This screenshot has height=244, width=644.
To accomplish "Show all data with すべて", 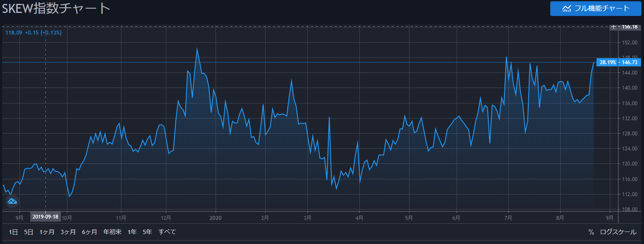I will click(x=167, y=232).
